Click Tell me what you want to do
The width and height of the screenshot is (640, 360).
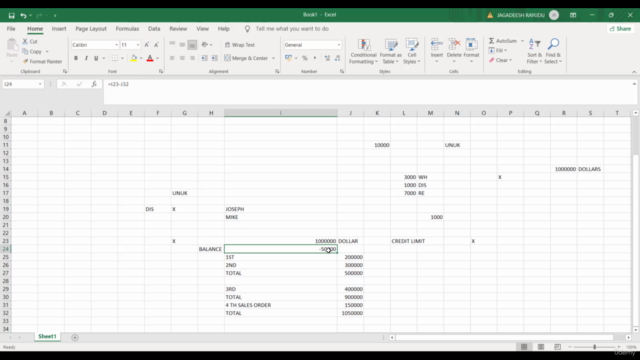[x=292, y=29]
